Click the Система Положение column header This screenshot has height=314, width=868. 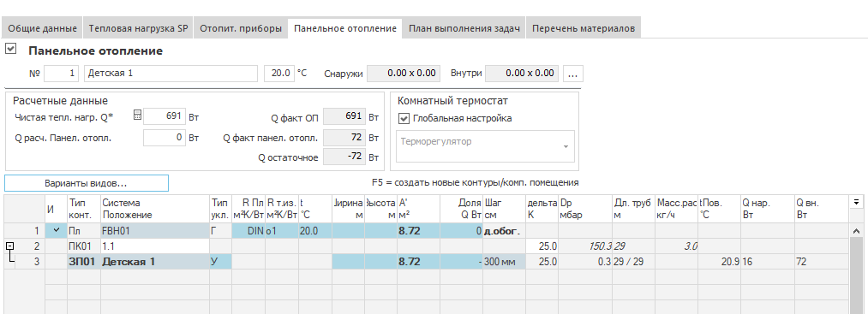click(x=155, y=209)
